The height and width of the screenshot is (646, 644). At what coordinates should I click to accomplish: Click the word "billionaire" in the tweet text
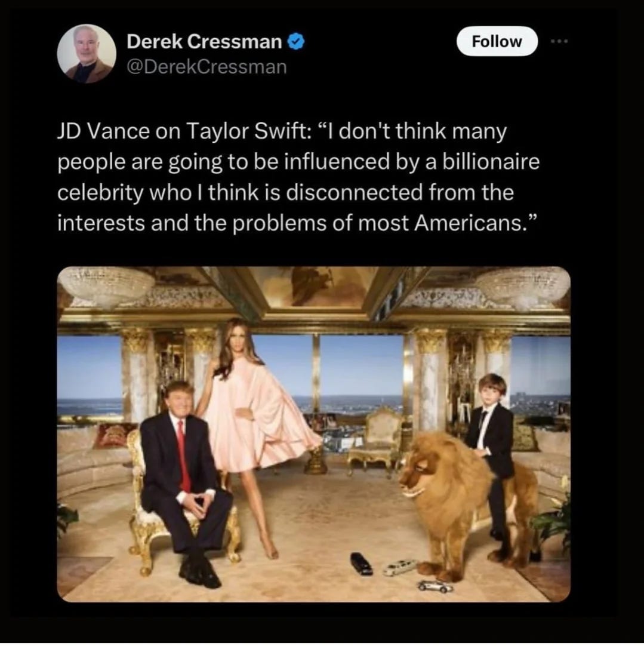click(491, 161)
